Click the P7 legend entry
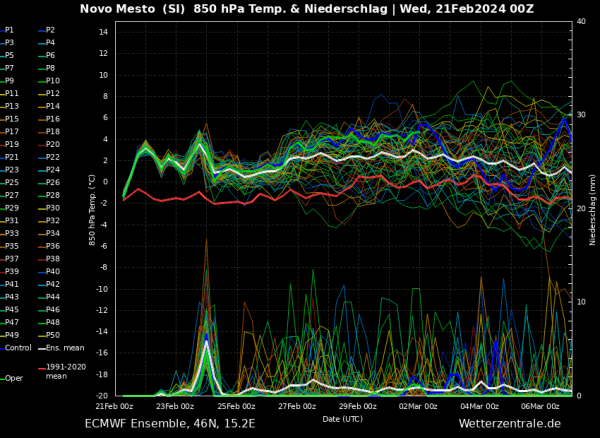 [9, 68]
